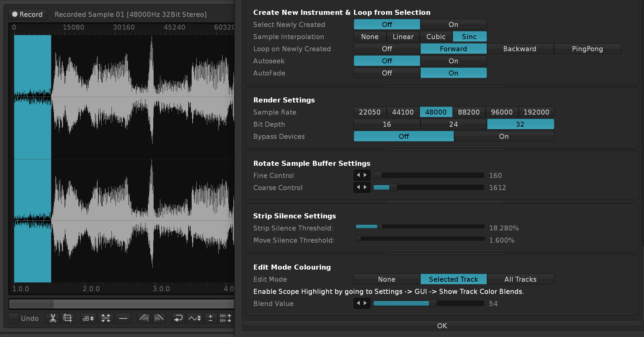The image size is (644, 337).
Task: Click the dB volume adjust icon
Action: coord(88,318)
